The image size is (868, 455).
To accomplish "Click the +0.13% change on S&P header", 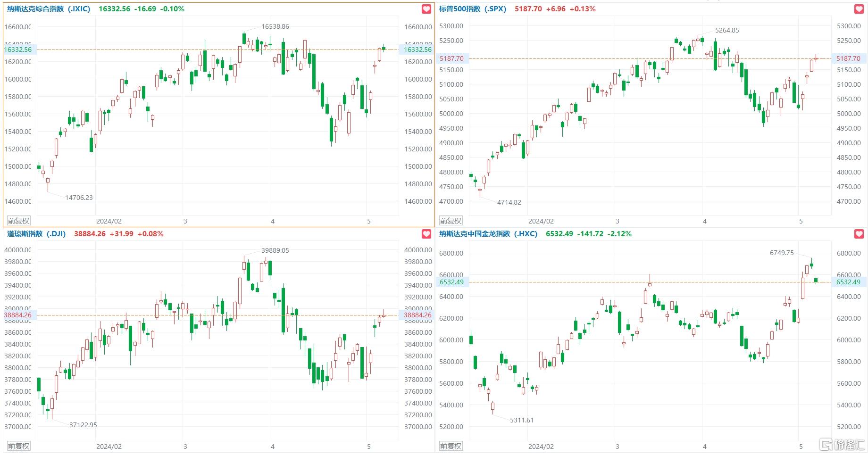I will click(583, 9).
